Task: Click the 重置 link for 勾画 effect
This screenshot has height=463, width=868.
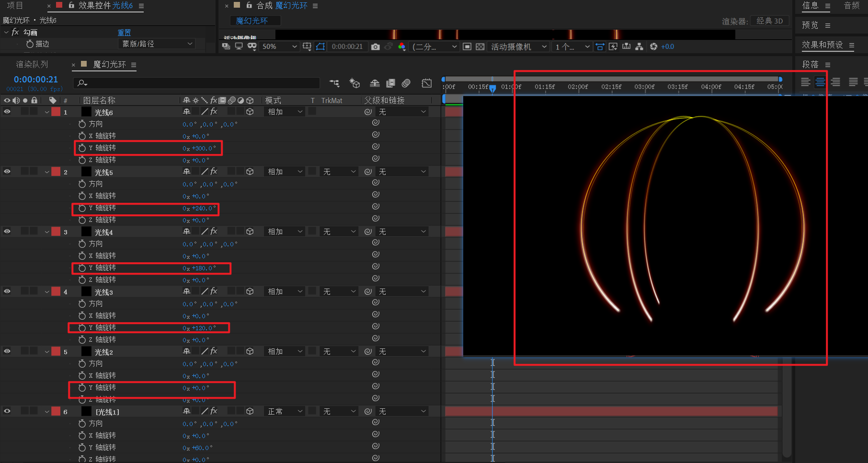Action: coord(124,32)
